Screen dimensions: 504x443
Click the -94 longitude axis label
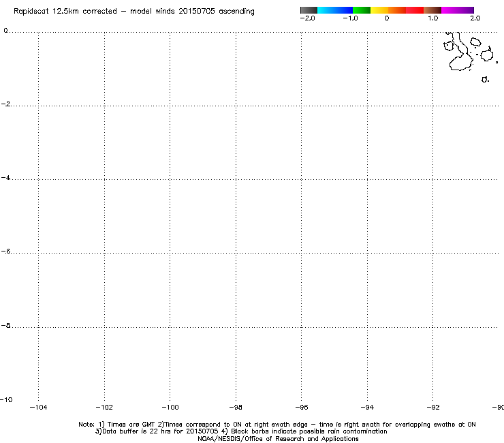coord(367,408)
